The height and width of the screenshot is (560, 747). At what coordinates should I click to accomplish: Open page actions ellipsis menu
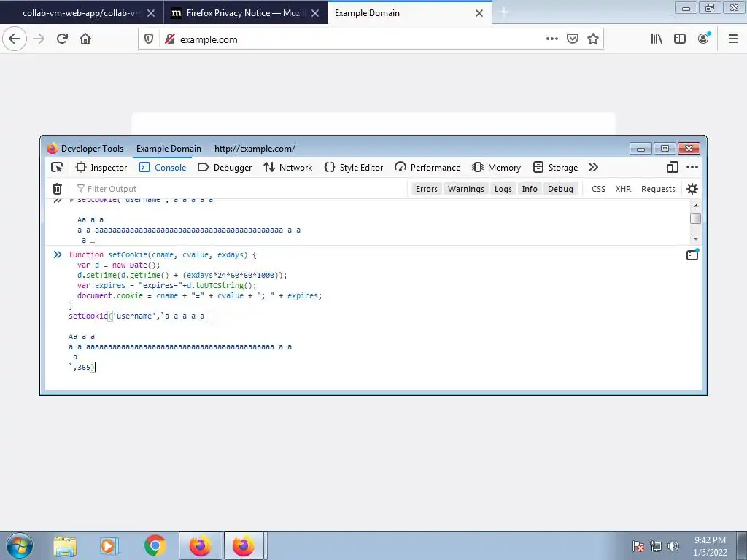coord(551,39)
